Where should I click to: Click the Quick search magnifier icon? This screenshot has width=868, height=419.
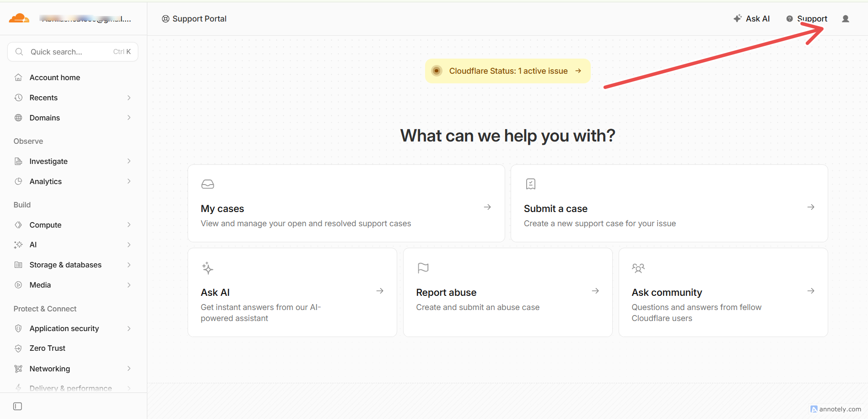(19, 52)
